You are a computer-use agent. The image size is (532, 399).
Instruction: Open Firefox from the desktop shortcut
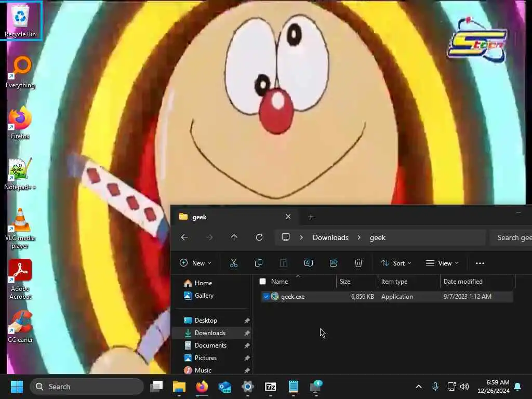click(x=20, y=123)
